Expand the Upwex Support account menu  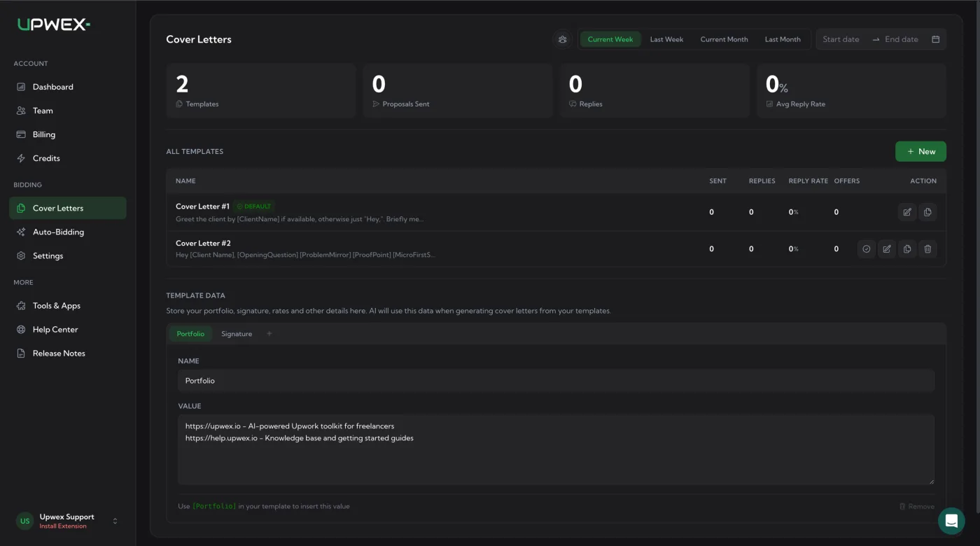[x=115, y=521]
